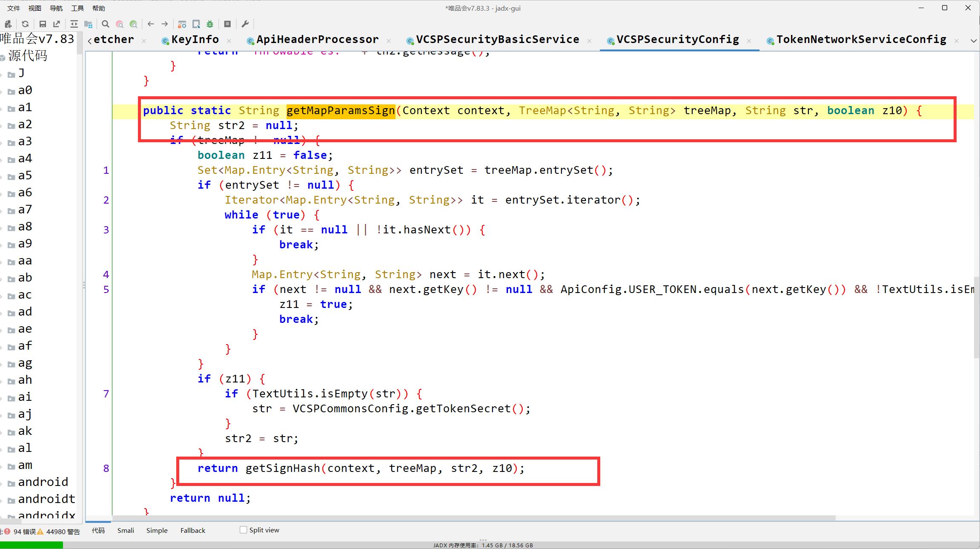Viewport: 980px width, 549px height.
Task: Open comment search green magnifier icon
Action: click(134, 24)
